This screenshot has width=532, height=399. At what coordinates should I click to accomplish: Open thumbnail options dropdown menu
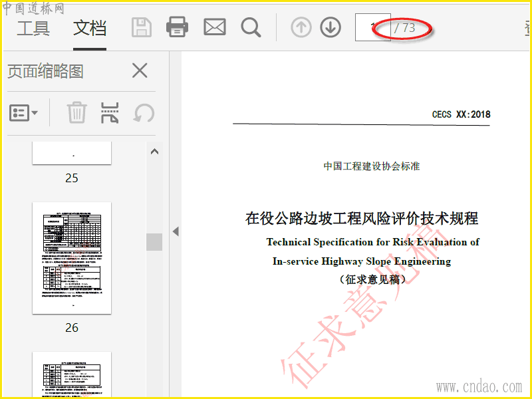(x=23, y=112)
